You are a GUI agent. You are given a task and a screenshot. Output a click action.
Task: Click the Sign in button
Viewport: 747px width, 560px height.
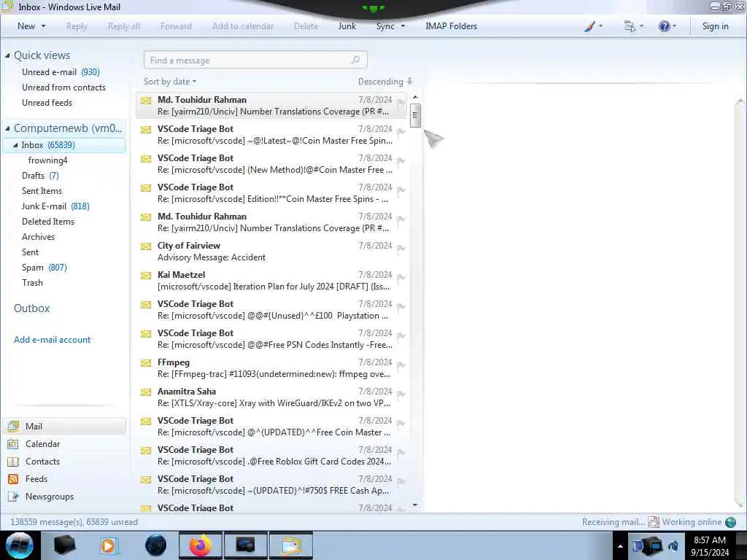tap(715, 26)
